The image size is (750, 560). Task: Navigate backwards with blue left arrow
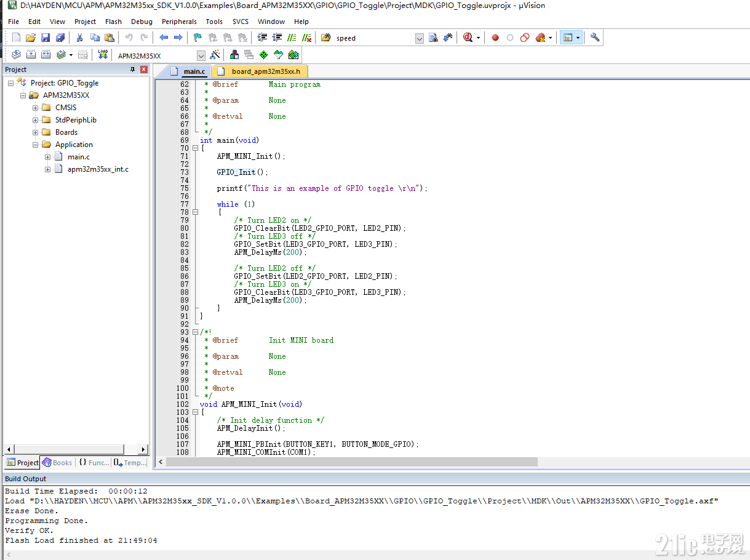pyautogui.click(x=164, y=38)
